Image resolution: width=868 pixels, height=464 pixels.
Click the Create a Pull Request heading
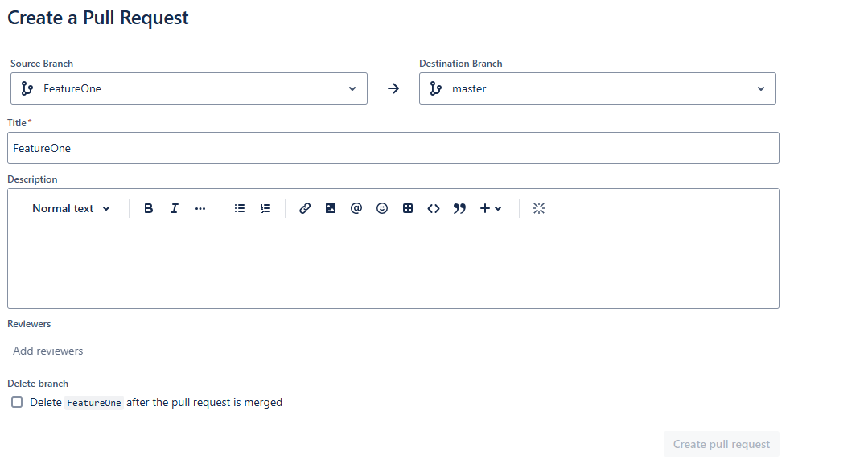[x=98, y=18]
